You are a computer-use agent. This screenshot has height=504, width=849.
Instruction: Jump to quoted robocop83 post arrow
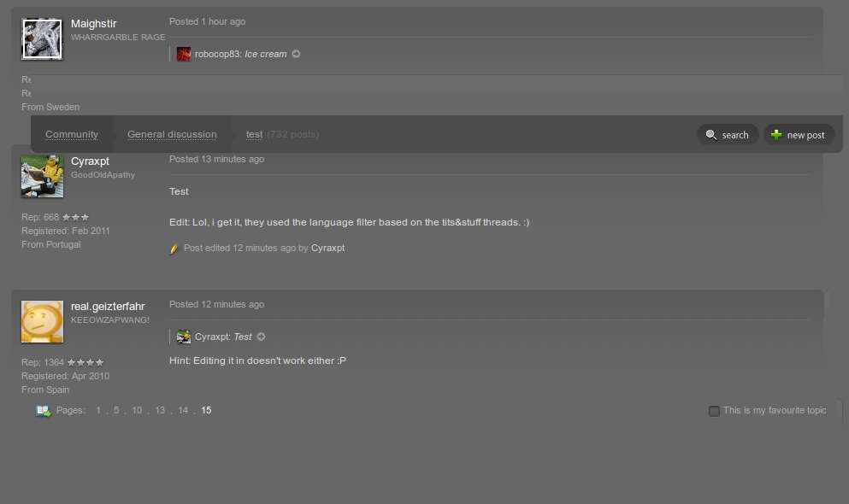[x=296, y=54]
